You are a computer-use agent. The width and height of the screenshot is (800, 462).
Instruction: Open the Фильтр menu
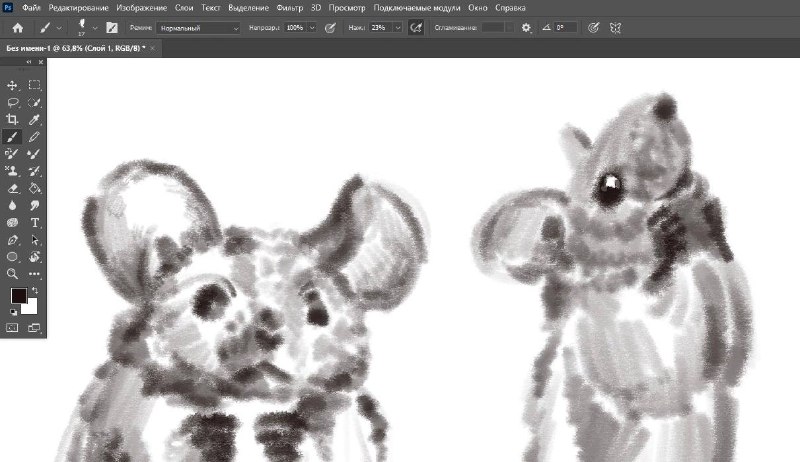(289, 7)
